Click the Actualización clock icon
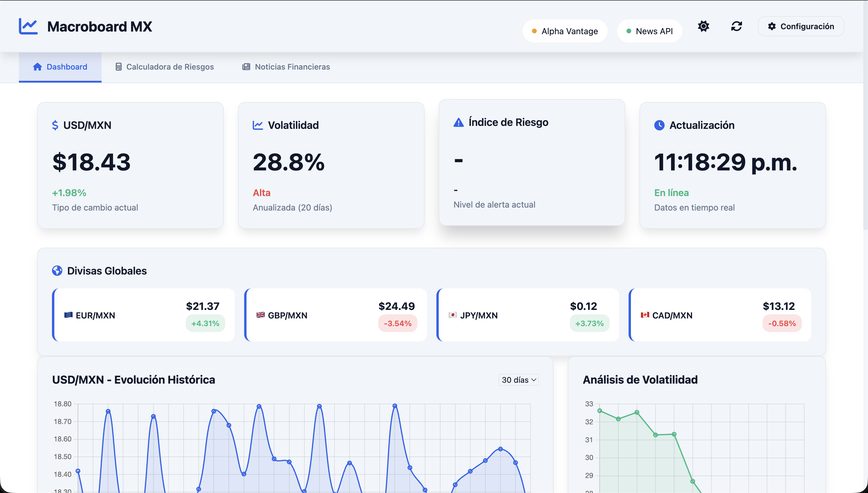The height and width of the screenshot is (493, 868). pyautogui.click(x=659, y=125)
